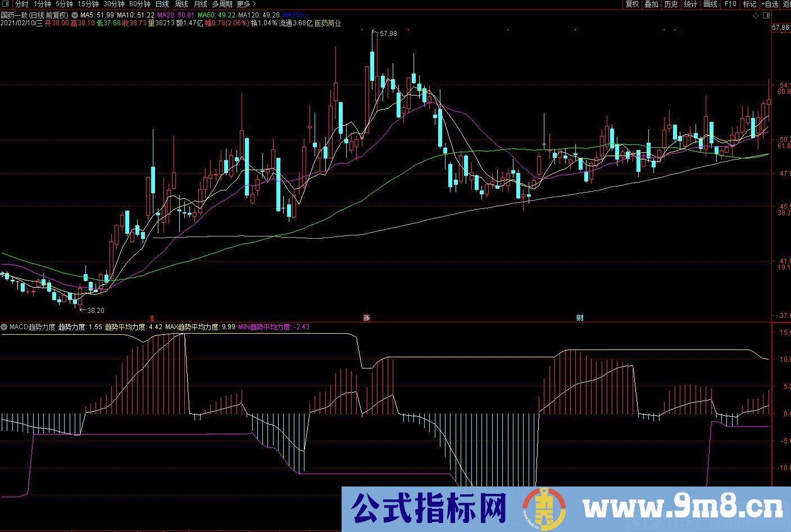The width and height of the screenshot is (791, 532).
Task: Switch to the 15分钟 timeframe
Action: point(88,4)
